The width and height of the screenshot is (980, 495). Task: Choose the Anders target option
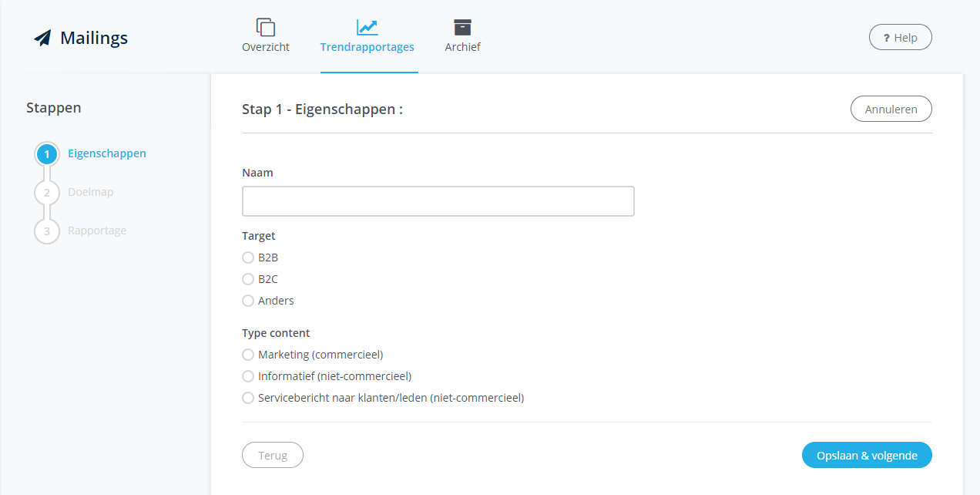[x=248, y=301]
